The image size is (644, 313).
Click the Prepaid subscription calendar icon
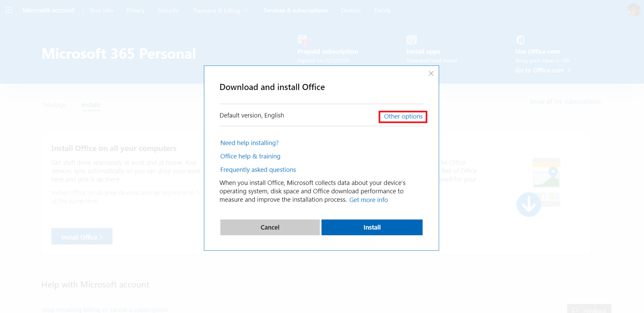point(302,40)
